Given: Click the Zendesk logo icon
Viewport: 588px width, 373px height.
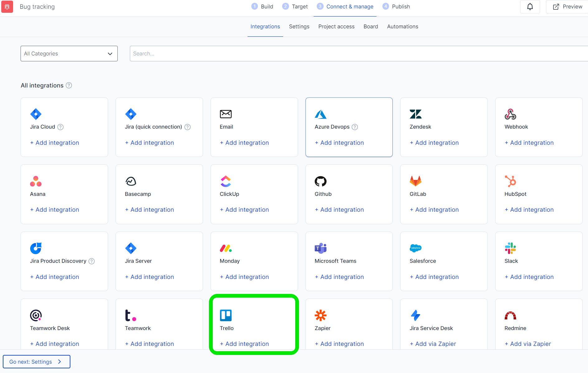Looking at the screenshot, I should 415,114.
